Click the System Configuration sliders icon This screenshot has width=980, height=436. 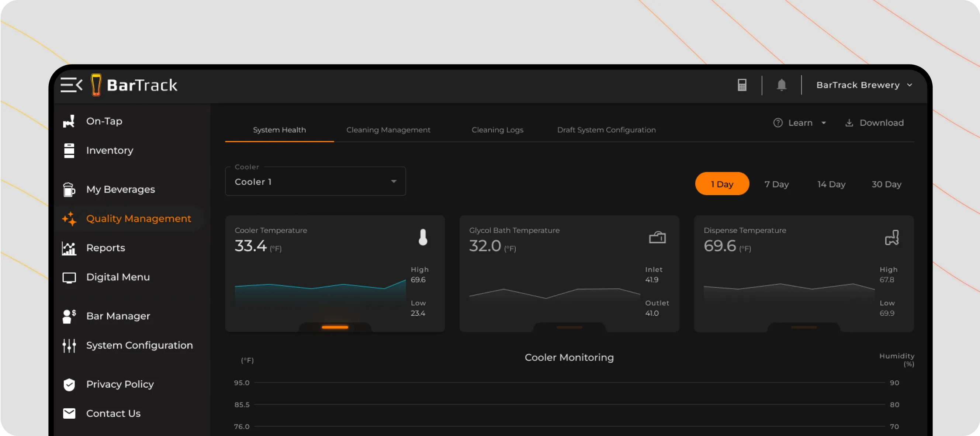click(69, 346)
